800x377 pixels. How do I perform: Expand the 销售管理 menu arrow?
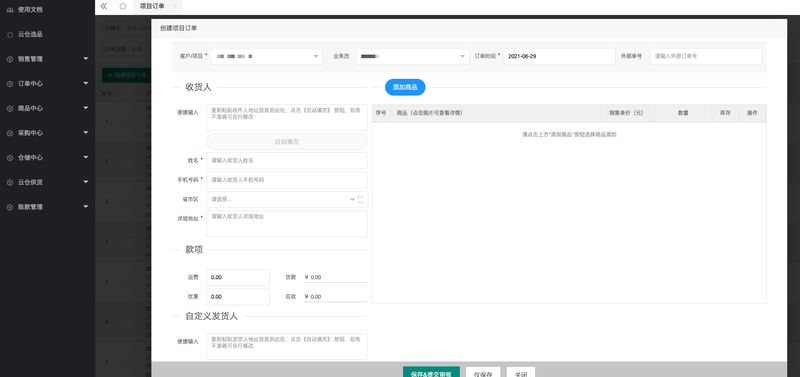coord(86,59)
